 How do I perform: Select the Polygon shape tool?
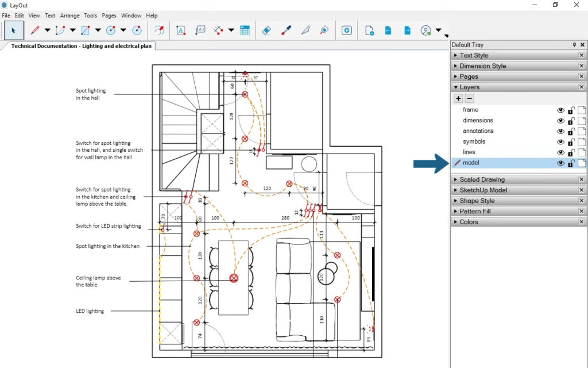coord(137,30)
